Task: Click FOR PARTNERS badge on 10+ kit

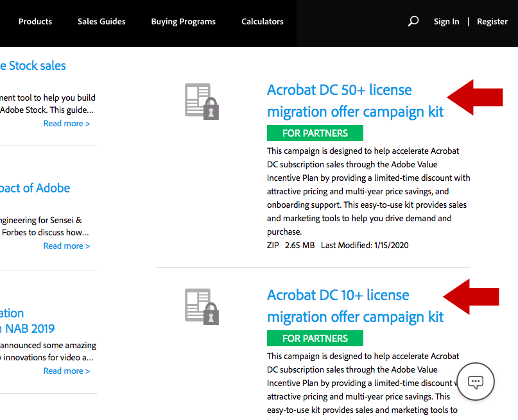Action: coord(315,338)
